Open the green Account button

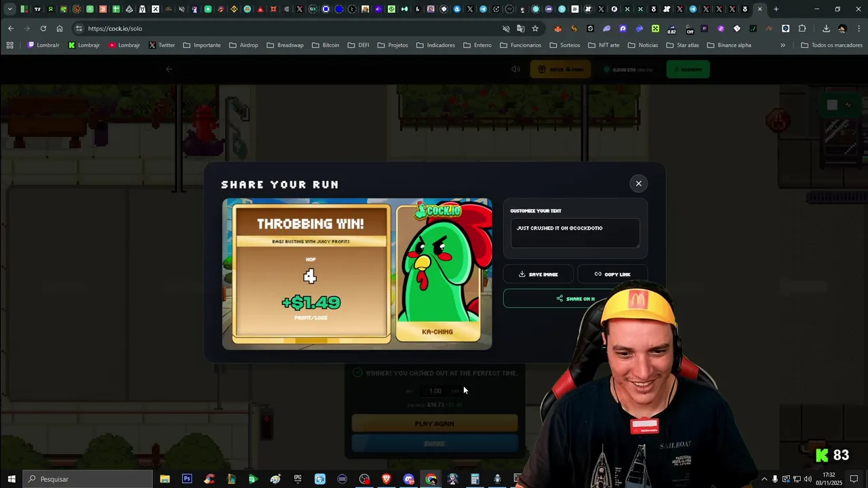coord(688,69)
